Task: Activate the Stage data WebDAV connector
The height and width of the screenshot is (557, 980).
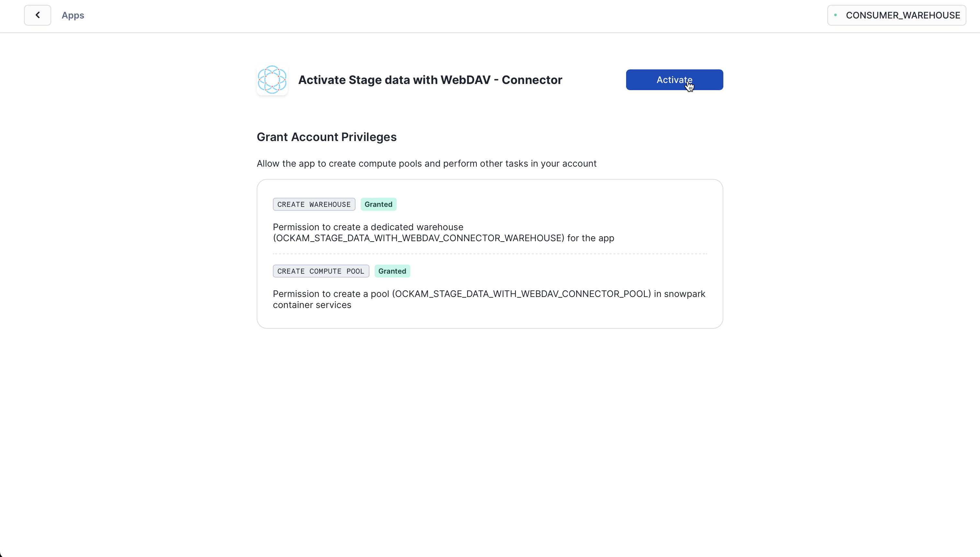Action: tap(674, 79)
